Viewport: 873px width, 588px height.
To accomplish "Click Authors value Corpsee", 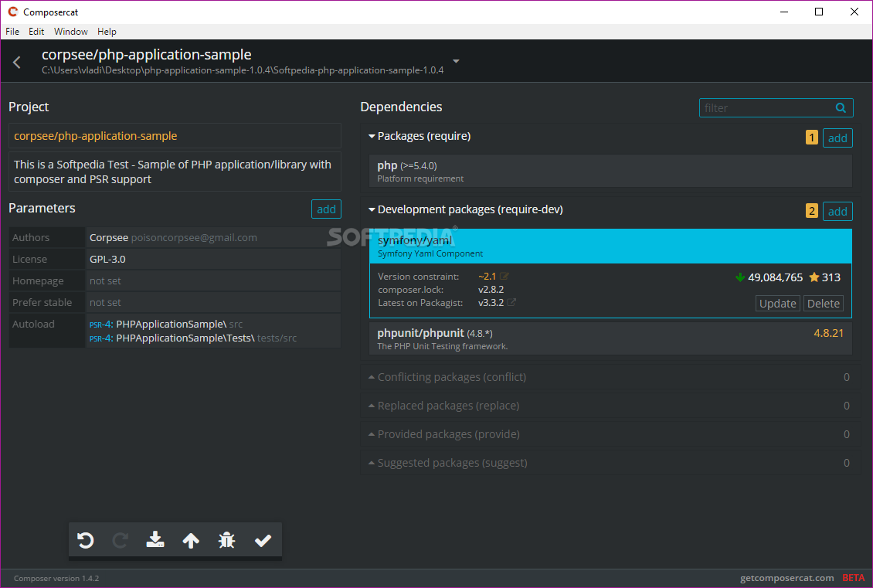I will [x=109, y=238].
